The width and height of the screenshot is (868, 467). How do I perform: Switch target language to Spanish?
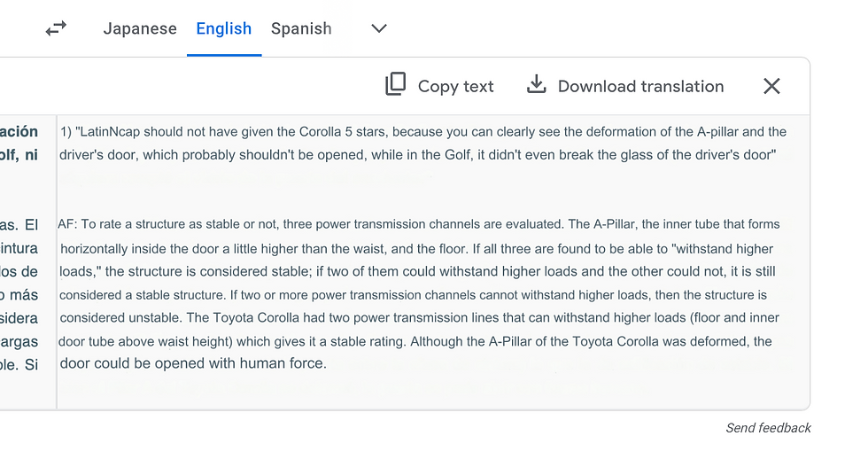coord(301,28)
